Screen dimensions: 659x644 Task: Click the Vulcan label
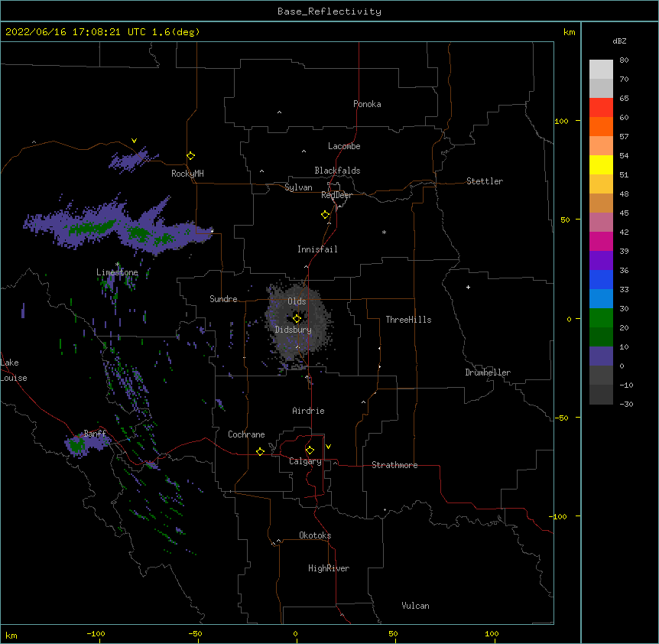[x=415, y=606]
